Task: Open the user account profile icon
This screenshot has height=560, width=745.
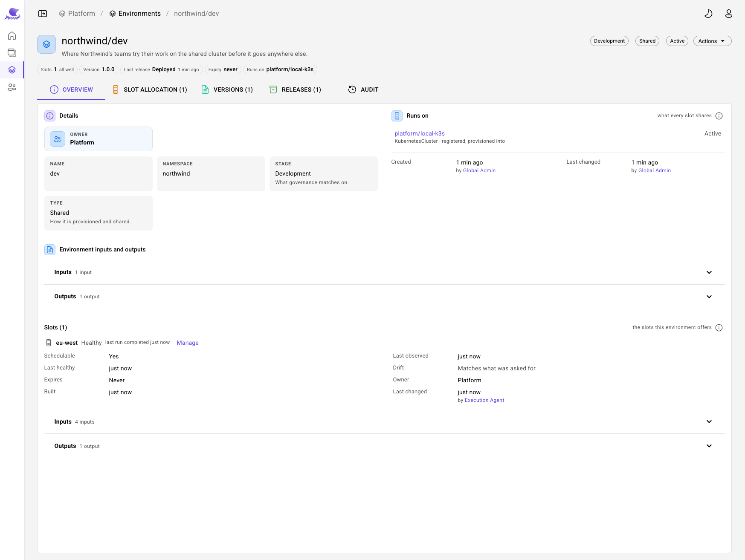Action: tap(729, 14)
